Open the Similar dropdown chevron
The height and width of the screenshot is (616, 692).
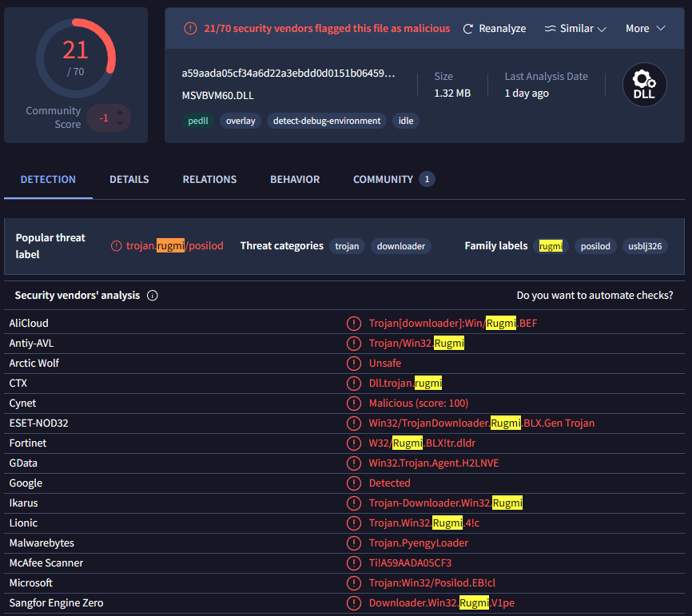coord(602,29)
